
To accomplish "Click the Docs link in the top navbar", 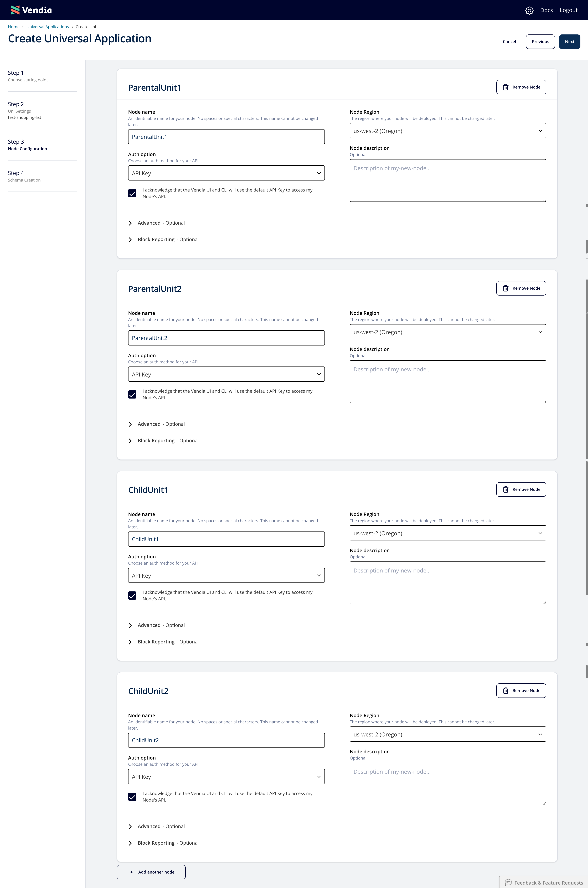I will [547, 10].
